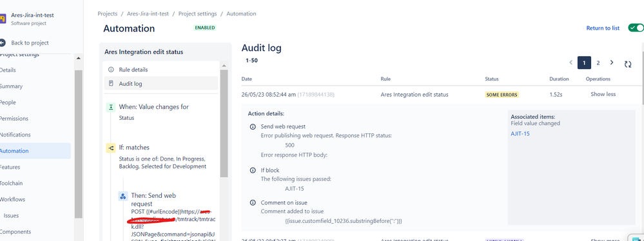Click the Ares-Jira-int-test project avatar icon
644x241 pixels.
(x=2, y=19)
